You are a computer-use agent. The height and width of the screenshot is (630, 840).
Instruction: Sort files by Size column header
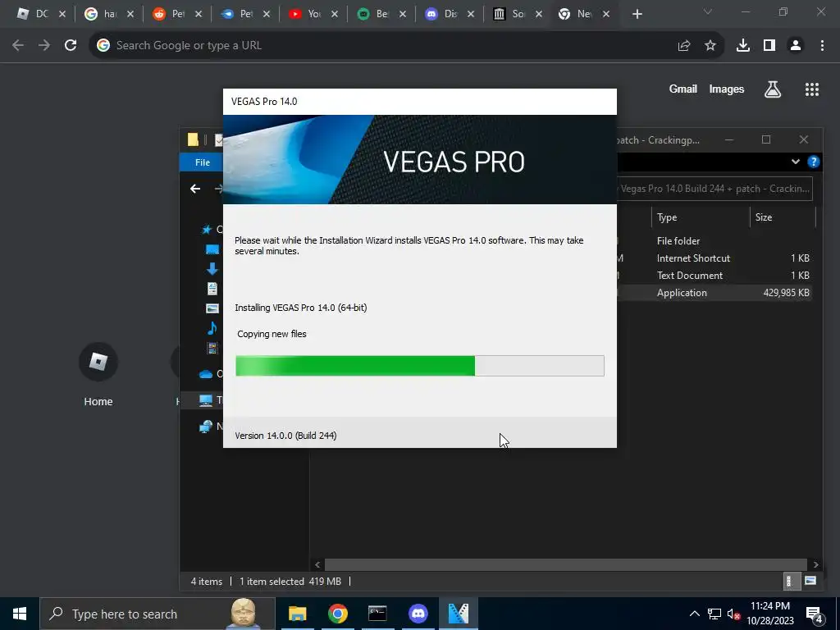pyautogui.click(x=782, y=217)
